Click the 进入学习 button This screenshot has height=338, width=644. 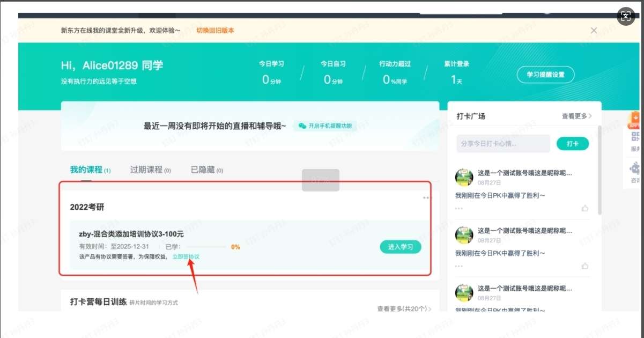point(401,247)
